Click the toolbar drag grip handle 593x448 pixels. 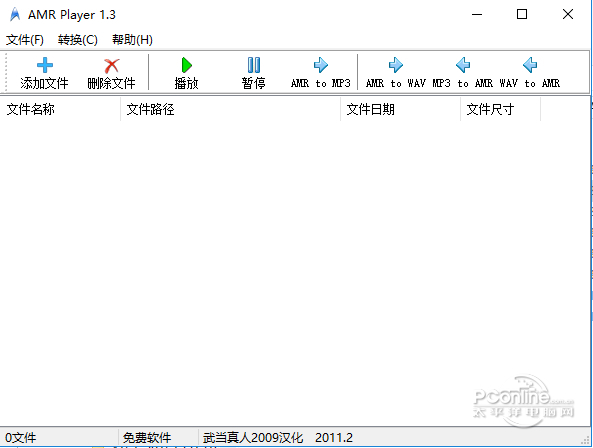click(x=6, y=72)
